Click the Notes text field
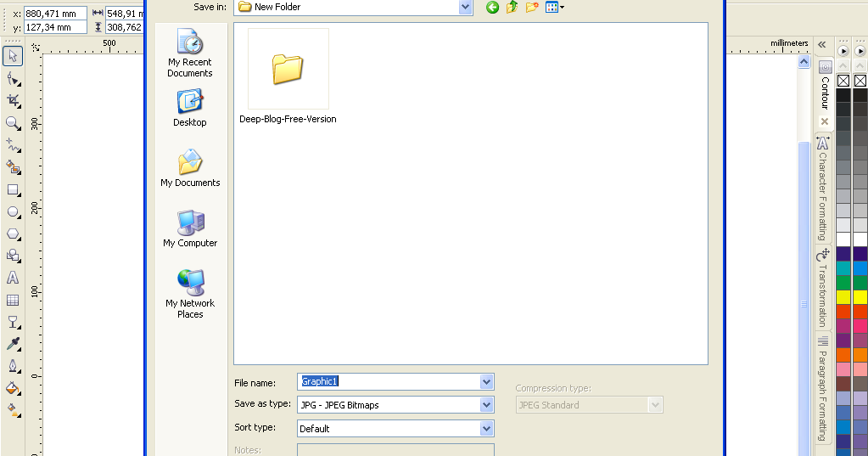868x456 pixels. click(395, 450)
